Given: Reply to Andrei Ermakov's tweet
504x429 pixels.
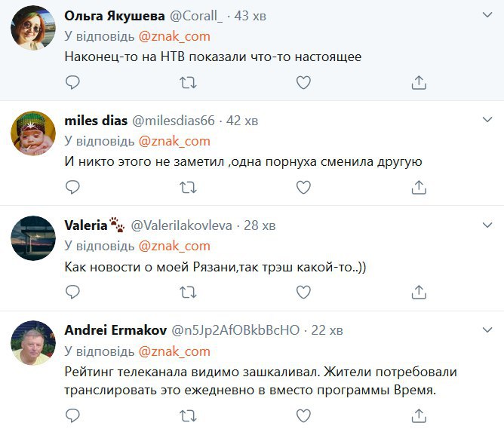Looking at the screenshot, I should coord(72,415).
